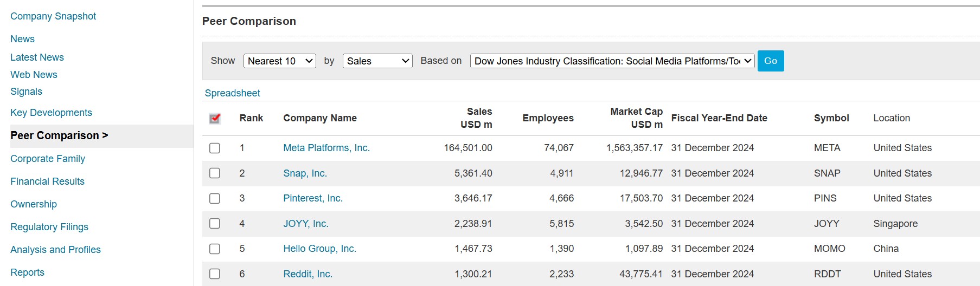Viewport: 980px width, 286px height.
Task: Open the Spreadsheet export link
Action: point(232,93)
